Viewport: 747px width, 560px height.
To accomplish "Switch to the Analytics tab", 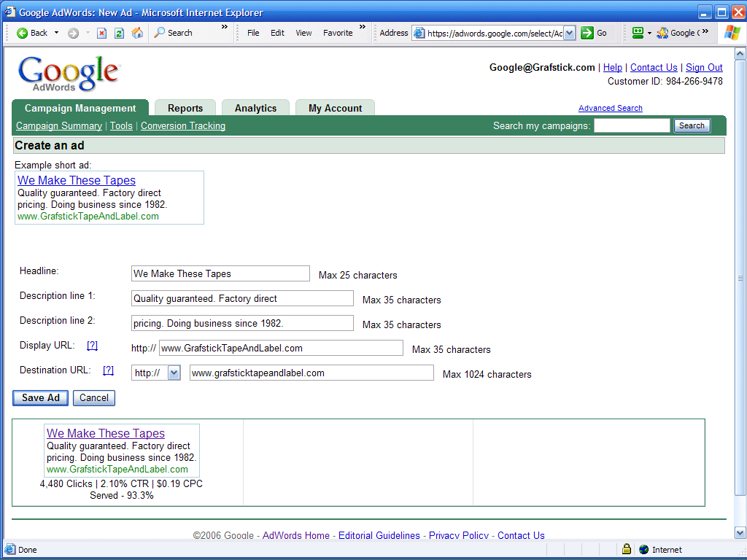I will [255, 108].
